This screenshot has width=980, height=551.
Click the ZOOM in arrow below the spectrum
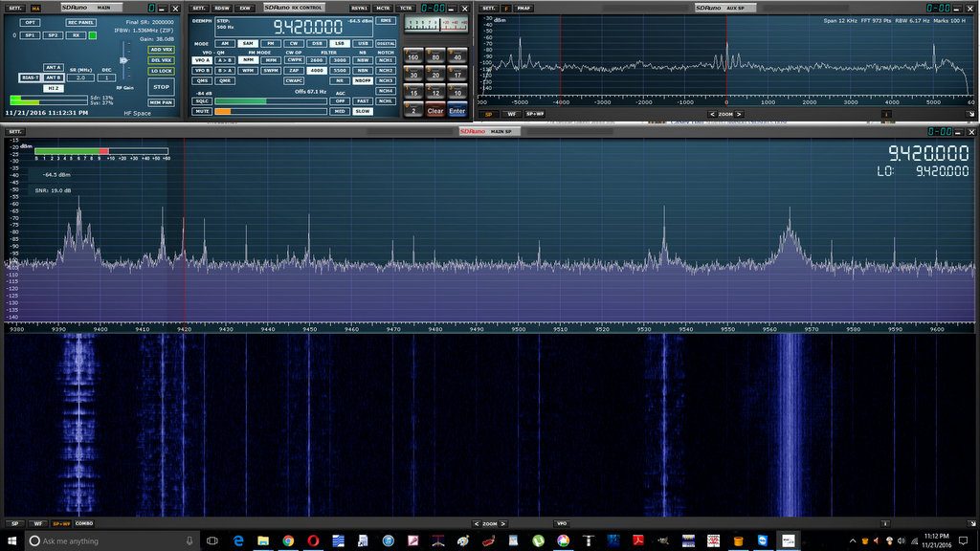click(504, 523)
